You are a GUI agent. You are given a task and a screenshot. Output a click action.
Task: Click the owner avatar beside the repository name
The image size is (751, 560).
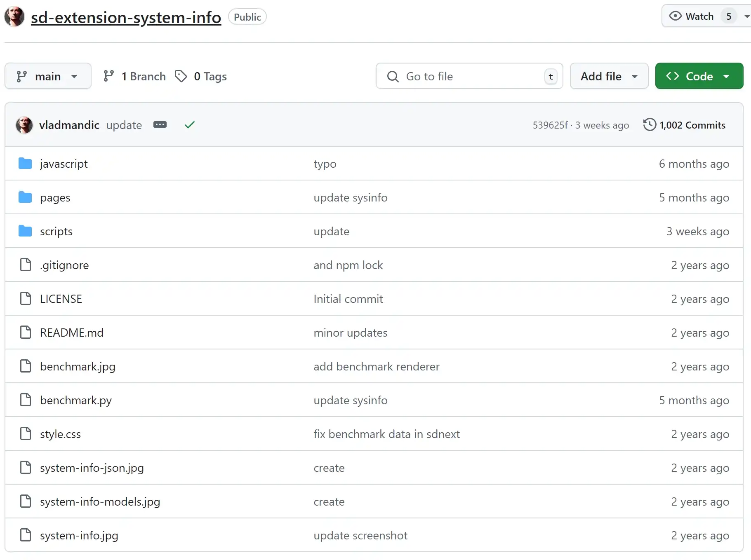(x=14, y=17)
